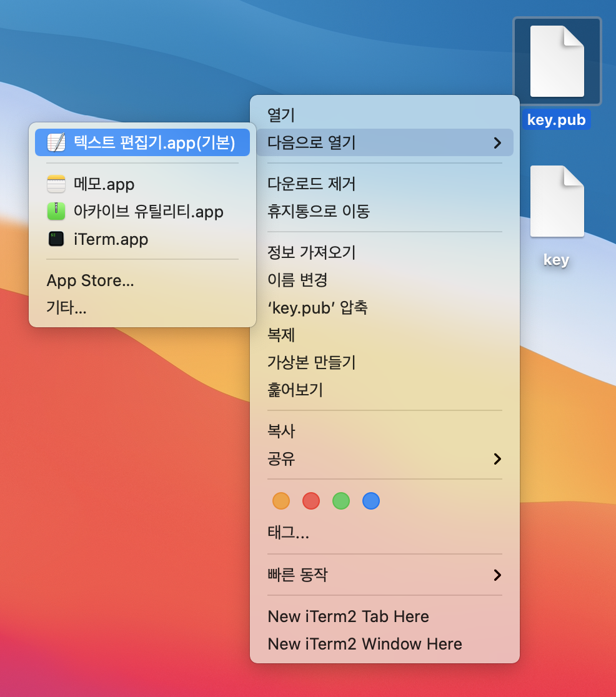Viewport: 616px width, 697px height.
Task: Expand the 다음으로 열기 chevron arrow
Action: coord(497,142)
